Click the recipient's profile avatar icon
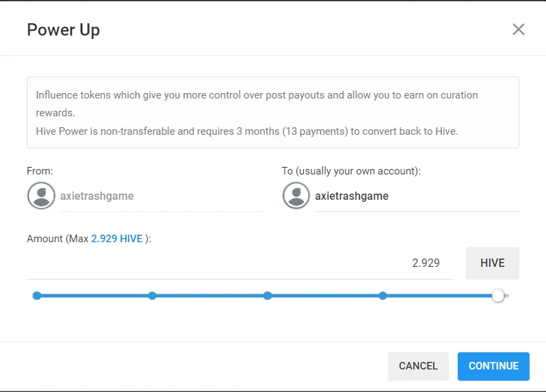 click(x=296, y=196)
